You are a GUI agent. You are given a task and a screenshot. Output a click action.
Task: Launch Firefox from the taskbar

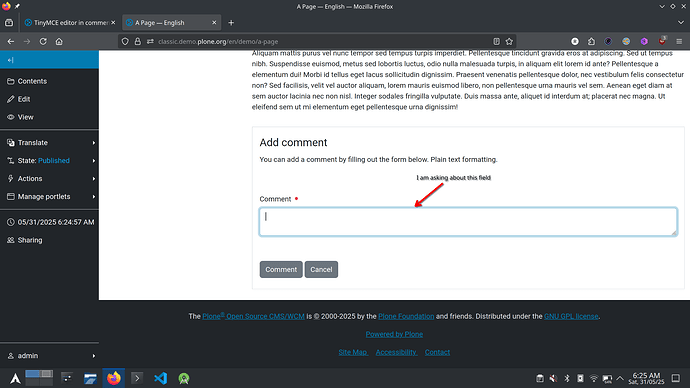114,378
